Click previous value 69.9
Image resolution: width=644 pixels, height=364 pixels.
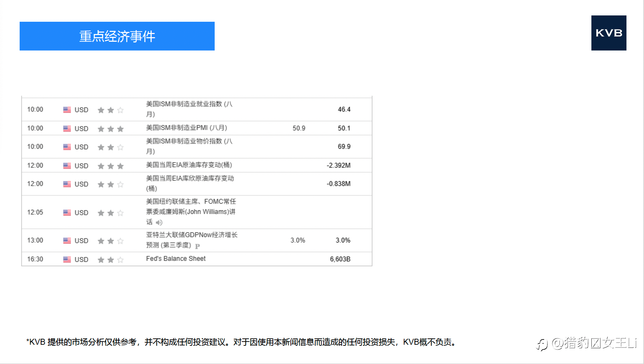(x=344, y=147)
